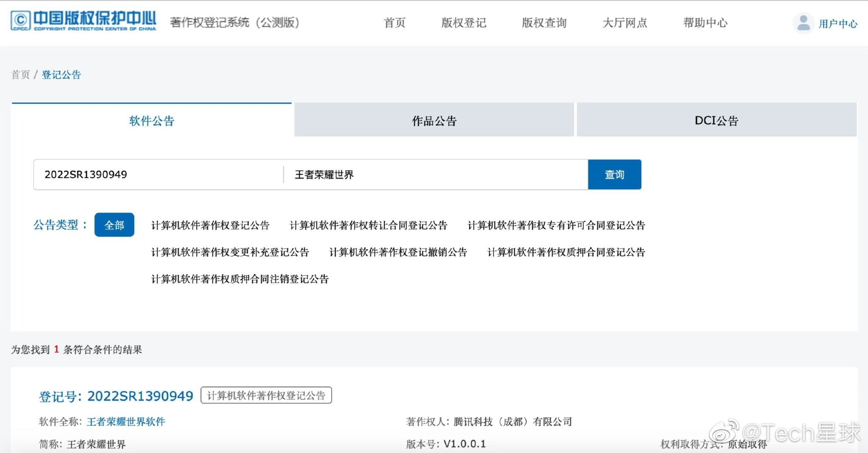Click the 王者荣耀世界 software name field
The width and height of the screenshot is (868, 453).
click(x=436, y=174)
